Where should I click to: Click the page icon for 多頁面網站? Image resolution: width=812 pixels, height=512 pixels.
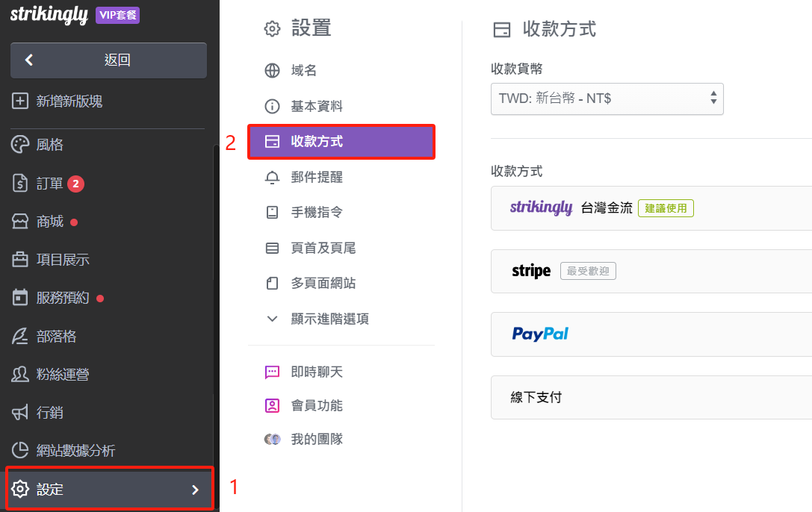(x=273, y=283)
